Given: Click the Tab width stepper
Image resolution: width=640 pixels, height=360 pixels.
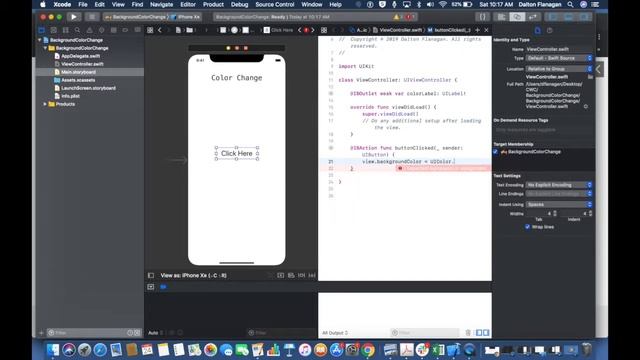Looking at the screenshot, I should point(554,213).
